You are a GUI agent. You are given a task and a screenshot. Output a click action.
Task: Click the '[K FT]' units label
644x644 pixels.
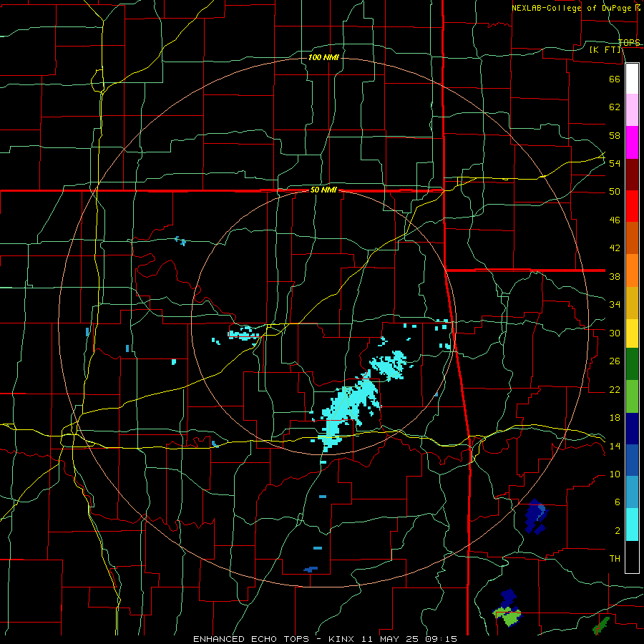(605, 50)
